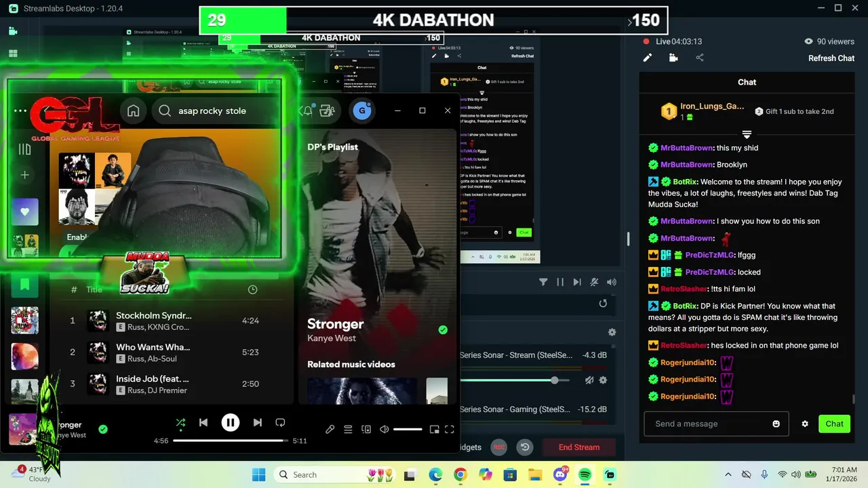Click the End Stream button

[x=579, y=447]
